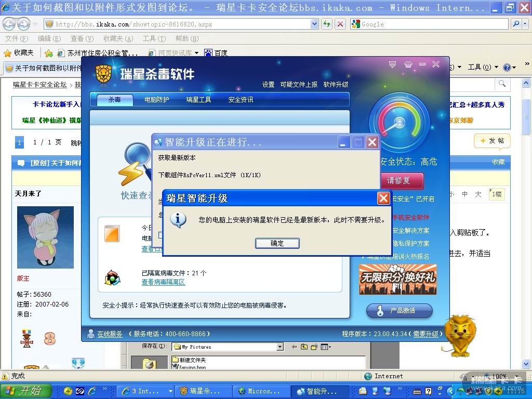Click the 产品激活 button
The width and height of the screenshot is (532, 399).
(400, 311)
